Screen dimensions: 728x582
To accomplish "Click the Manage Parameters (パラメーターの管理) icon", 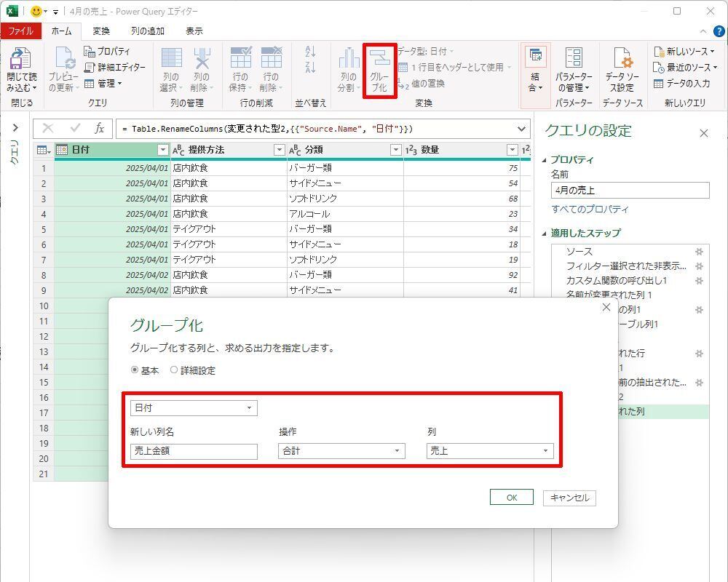I will pos(574,69).
